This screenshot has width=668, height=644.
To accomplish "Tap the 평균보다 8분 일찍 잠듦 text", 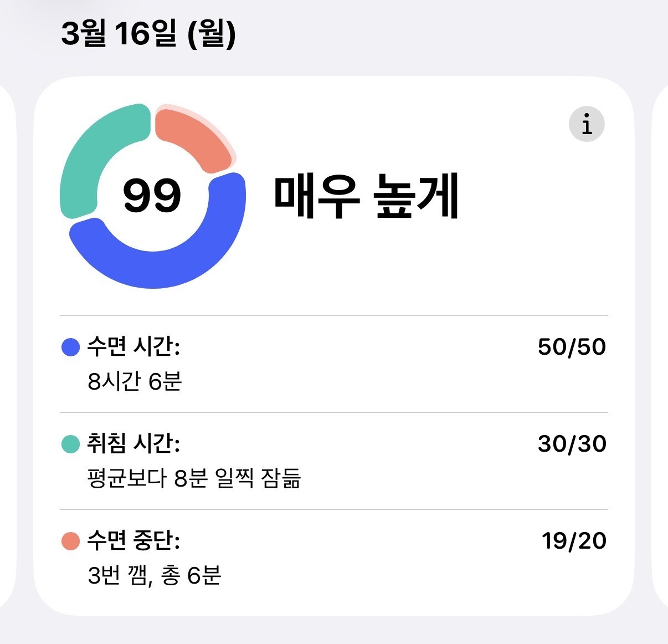I will click(194, 478).
